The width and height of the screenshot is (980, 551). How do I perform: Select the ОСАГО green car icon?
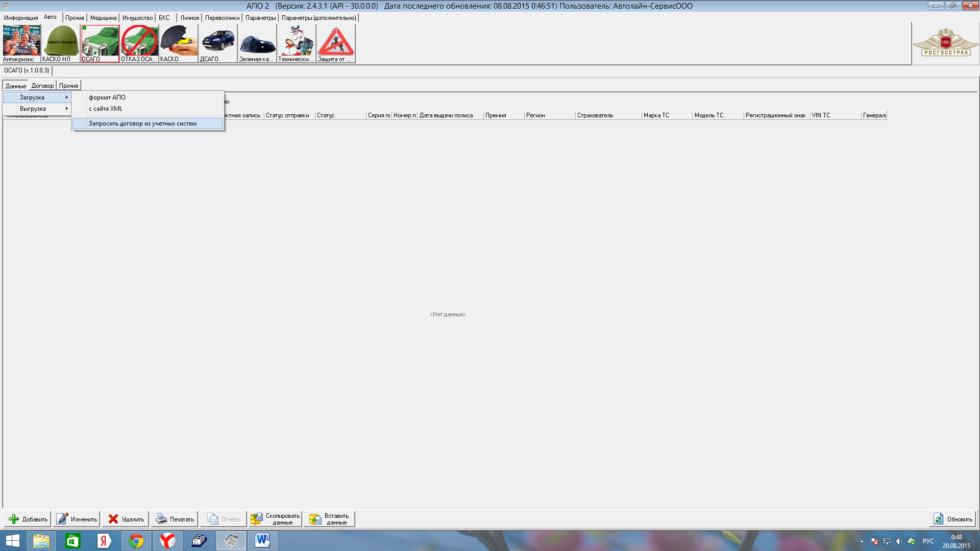tap(100, 44)
